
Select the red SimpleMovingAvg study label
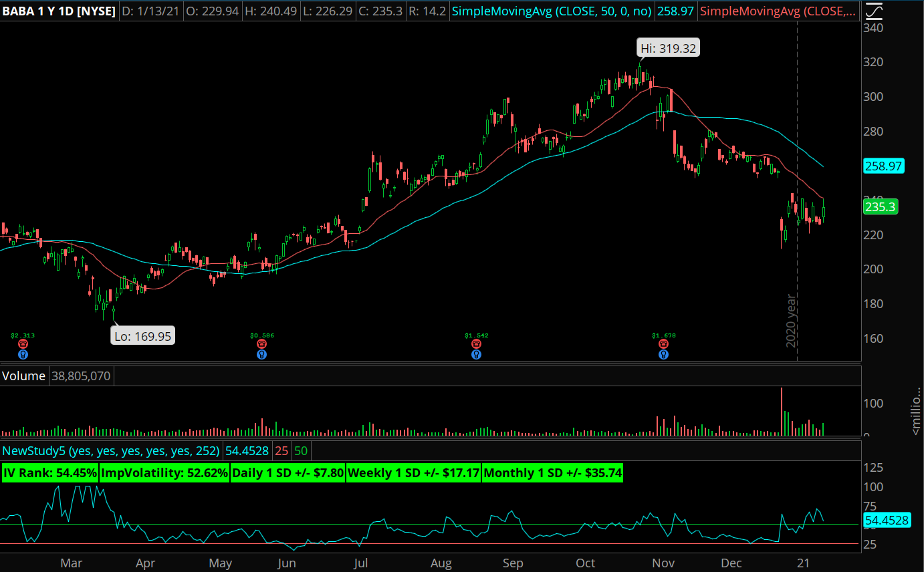point(778,11)
